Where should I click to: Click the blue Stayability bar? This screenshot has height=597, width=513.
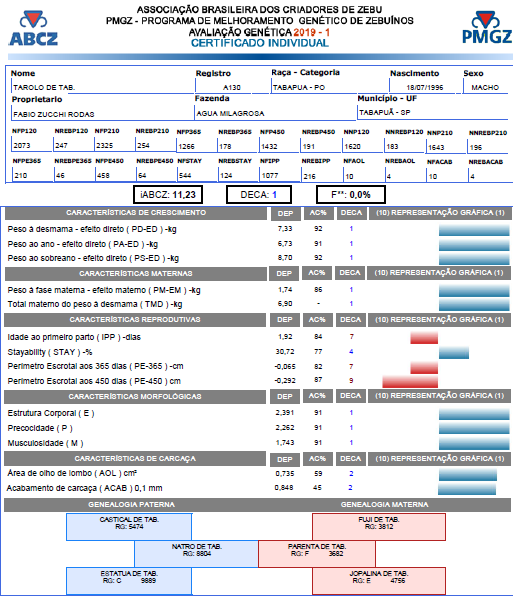click(454, 353)
